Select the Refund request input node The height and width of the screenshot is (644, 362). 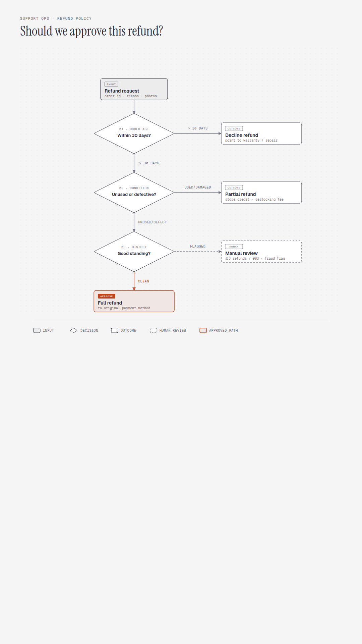coord(134,89)
